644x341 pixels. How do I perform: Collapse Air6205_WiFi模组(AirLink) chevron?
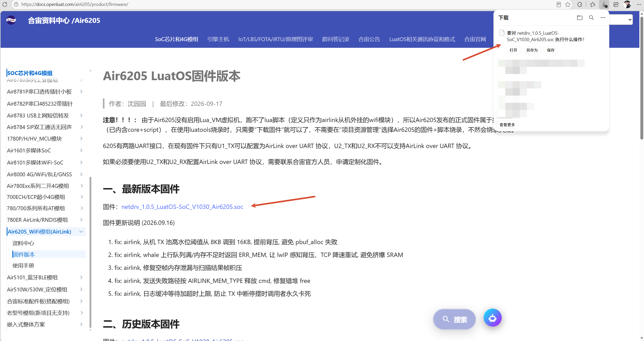click(81, 232)
